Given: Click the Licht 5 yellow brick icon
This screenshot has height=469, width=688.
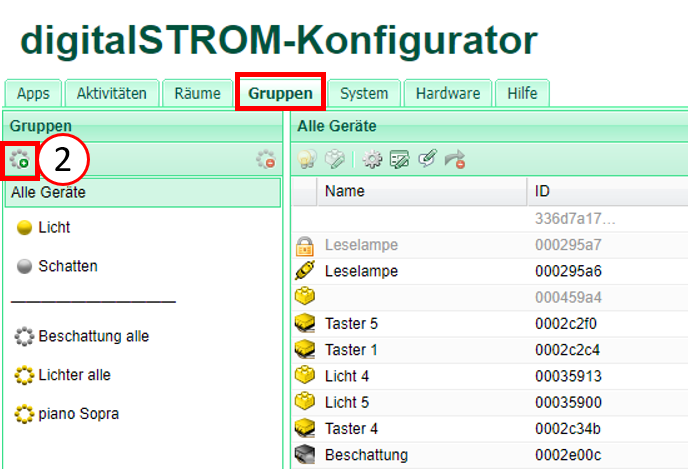Looking at the screenshot, I should coord(305,401).
